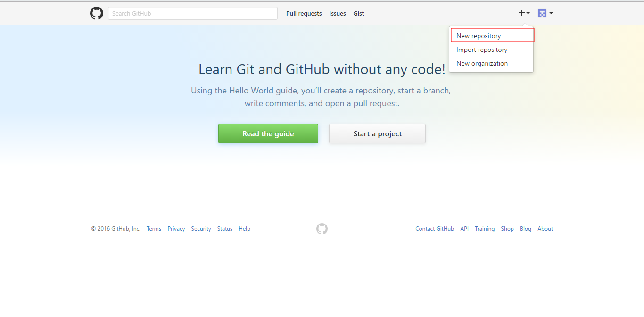Screen dimensions: 644x317
Task: Choose Import repository menu option
Action: point(482,50)
